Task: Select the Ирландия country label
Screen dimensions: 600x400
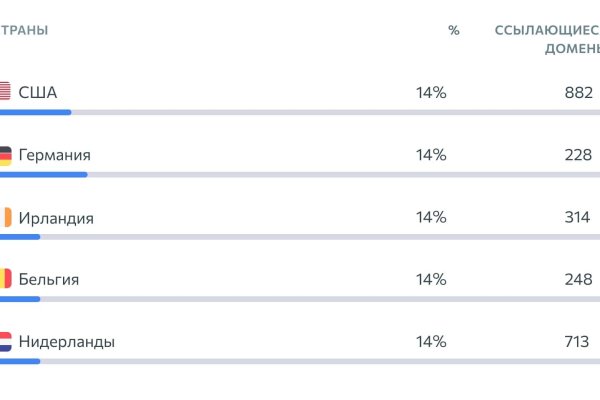Action: click(x=56, y=217)
